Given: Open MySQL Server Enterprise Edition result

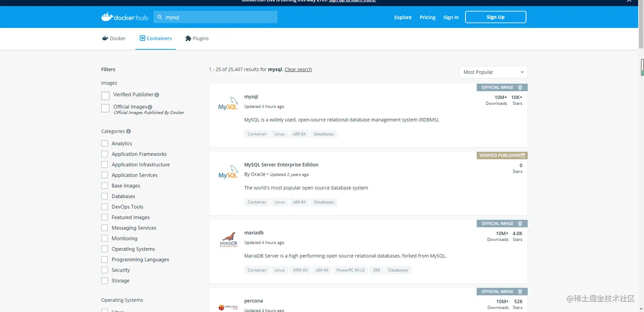Looking at the screenshot, I should click(x=281, y=165).
